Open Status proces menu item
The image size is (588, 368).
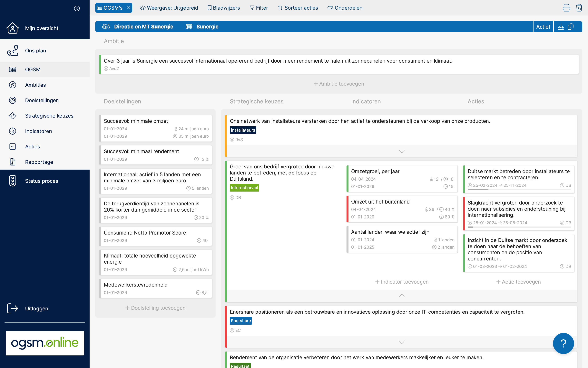(42, 181)
